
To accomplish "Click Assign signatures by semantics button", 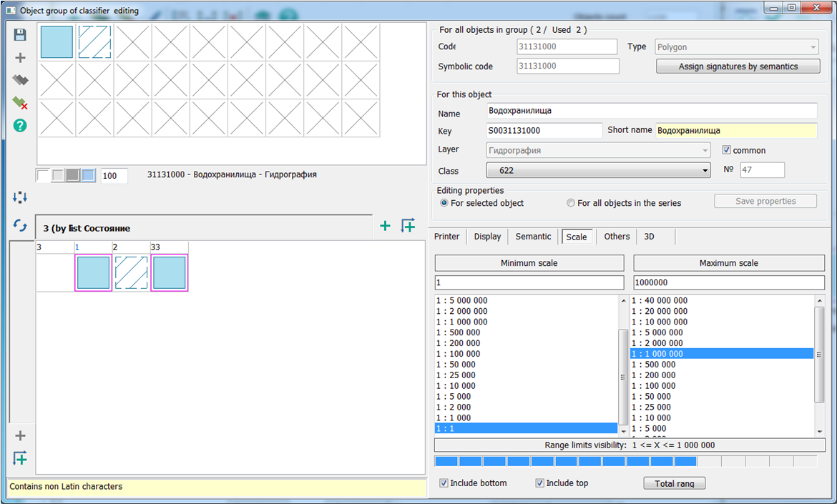I will [738, 66].
